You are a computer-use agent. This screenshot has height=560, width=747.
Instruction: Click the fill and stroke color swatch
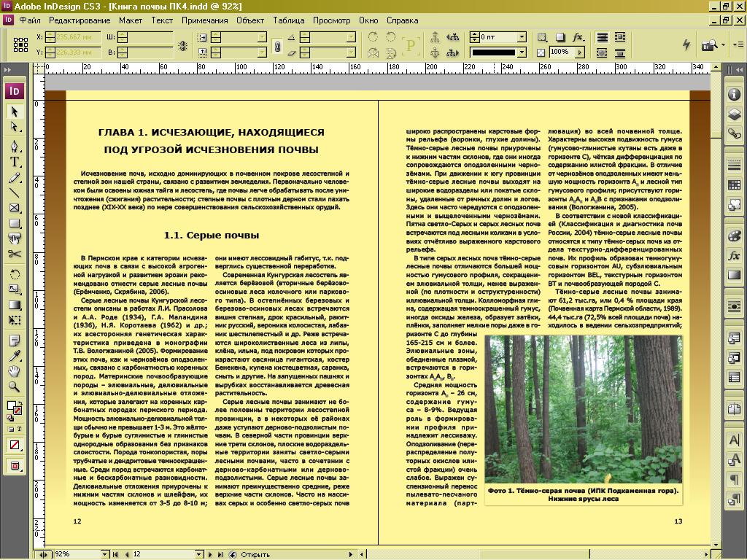tap(15, 408)
